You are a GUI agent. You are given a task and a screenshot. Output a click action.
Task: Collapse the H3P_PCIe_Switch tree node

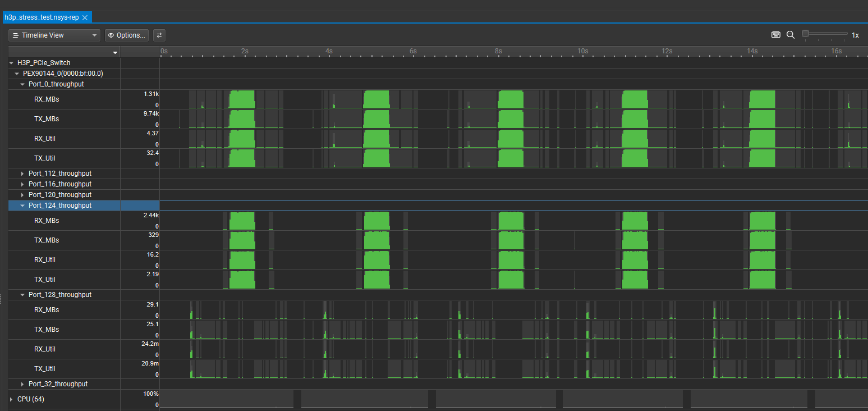point(12,63)
